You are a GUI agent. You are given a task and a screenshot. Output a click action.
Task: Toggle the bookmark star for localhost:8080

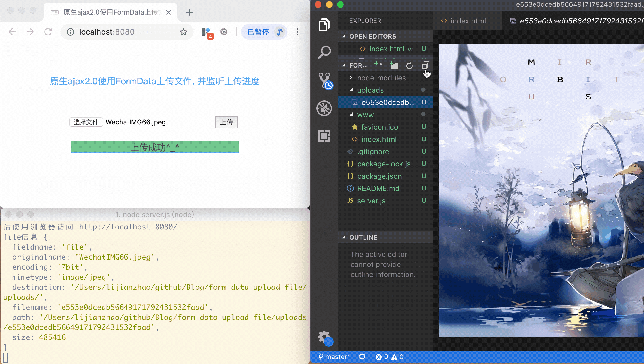(x=183, y=32)
